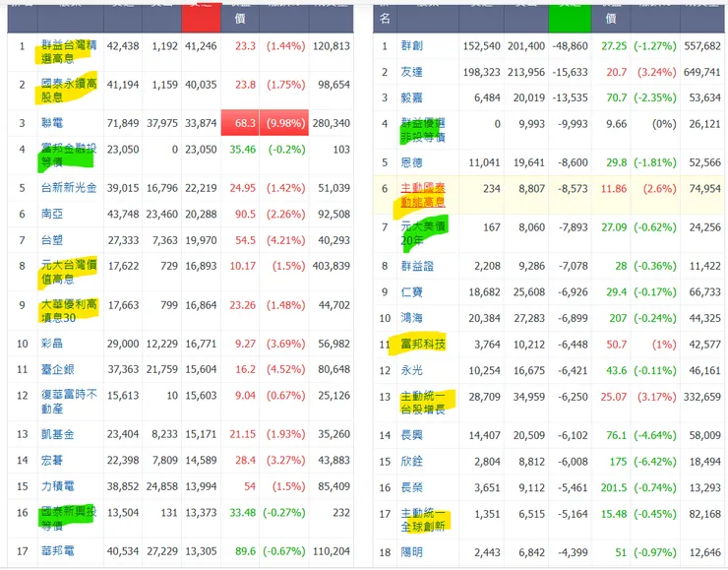Open the 宏碁 stock link
This screenshot has height=570, width=728.
[x=52, y=460]
